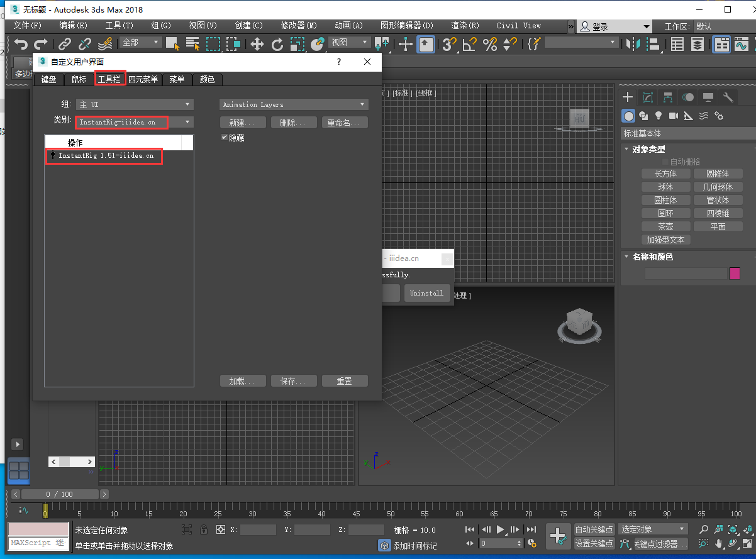Click the 加载... button
The height and width of the screenshot is (559, 756).
(x=243, y=381)
